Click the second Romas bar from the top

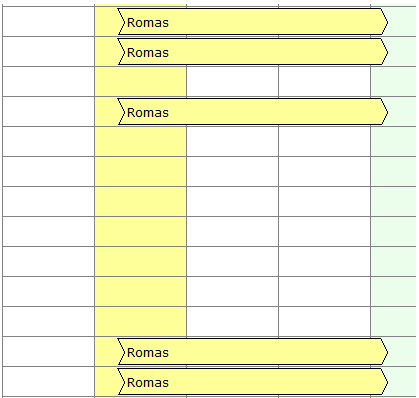tap(253, 52)
